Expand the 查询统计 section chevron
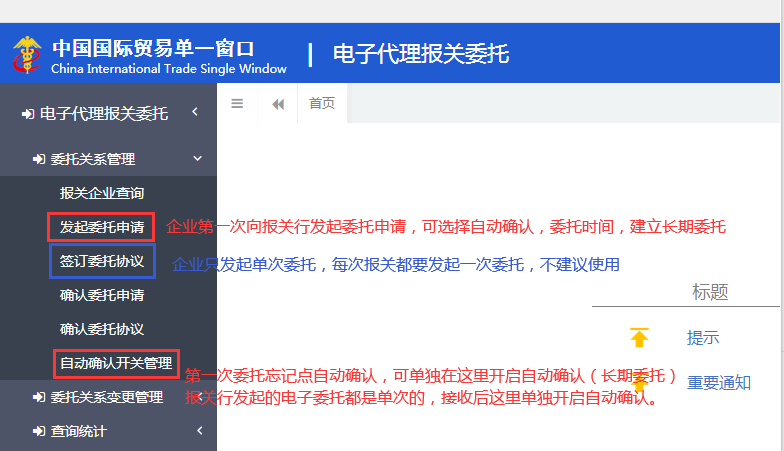Screen dimensions: 784x451 click(x=200, y=430)
